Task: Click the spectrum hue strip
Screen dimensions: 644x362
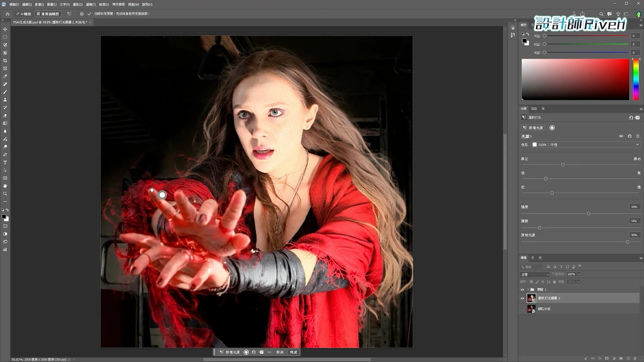Action: pos(636,80)
